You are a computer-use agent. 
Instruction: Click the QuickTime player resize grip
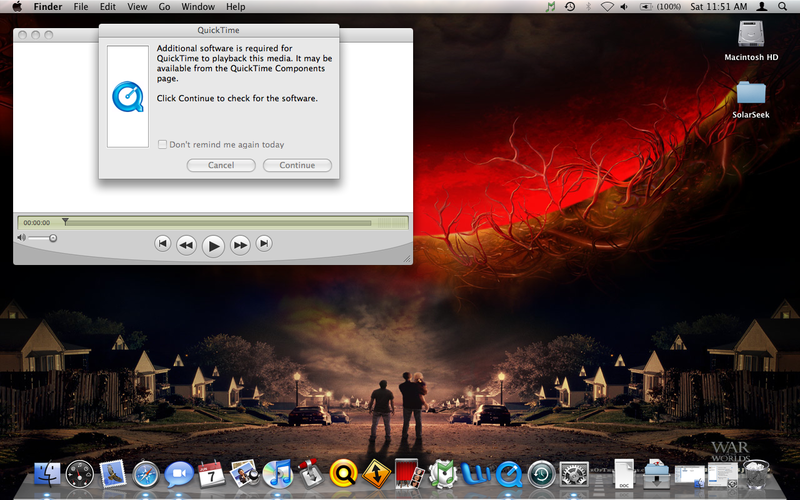pyautogui.click(x=407, y=259)
